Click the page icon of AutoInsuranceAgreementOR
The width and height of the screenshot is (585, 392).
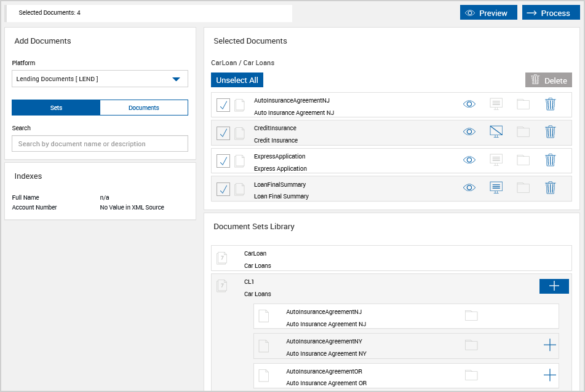pyautogui.click(x=264, y=375)
